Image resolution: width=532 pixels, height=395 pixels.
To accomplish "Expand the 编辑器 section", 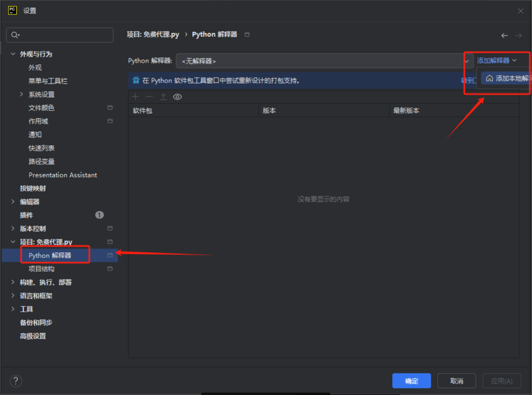I will [13, 201].
